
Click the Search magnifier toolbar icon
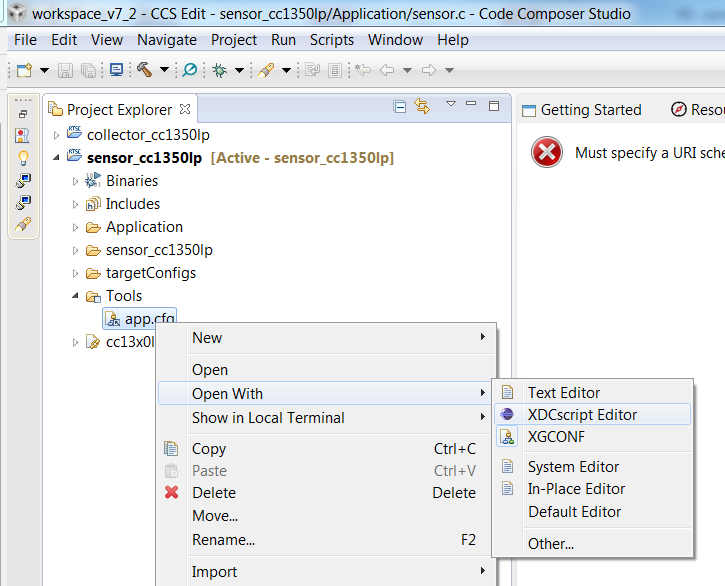click(190, 70)
